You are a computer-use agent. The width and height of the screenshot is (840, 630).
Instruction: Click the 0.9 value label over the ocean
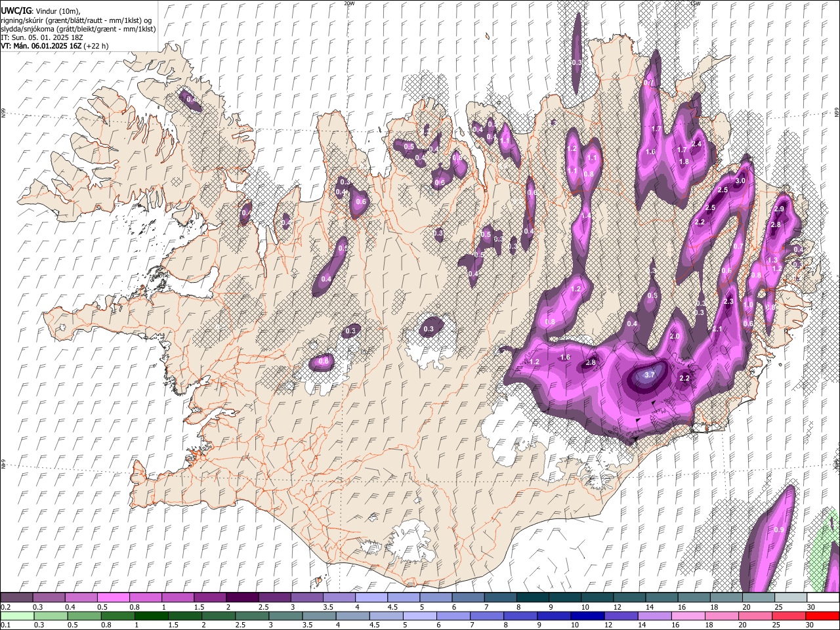click(779, 530)
